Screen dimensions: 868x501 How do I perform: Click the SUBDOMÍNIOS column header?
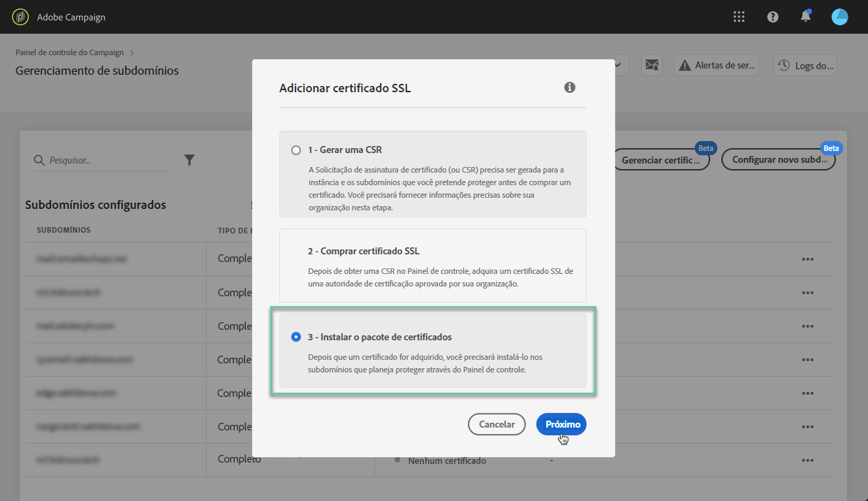(x=64, y=230)
